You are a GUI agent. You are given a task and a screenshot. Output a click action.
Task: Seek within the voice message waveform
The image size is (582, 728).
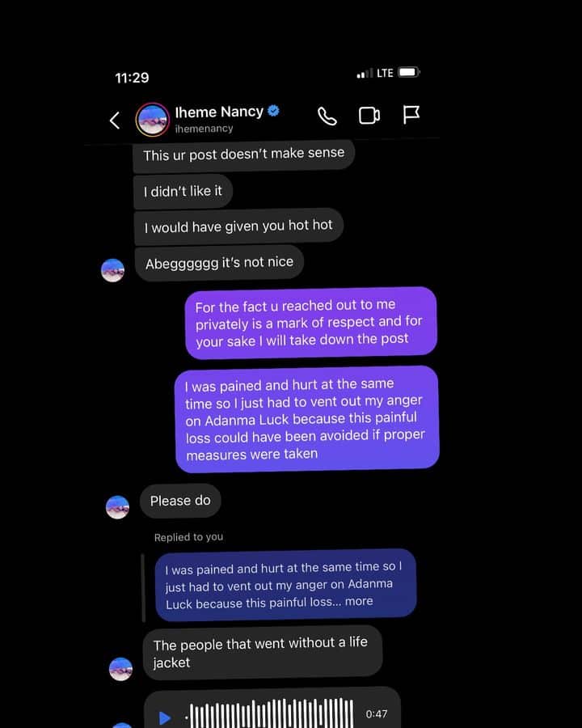pyautogui.click(x=271, y=713)
